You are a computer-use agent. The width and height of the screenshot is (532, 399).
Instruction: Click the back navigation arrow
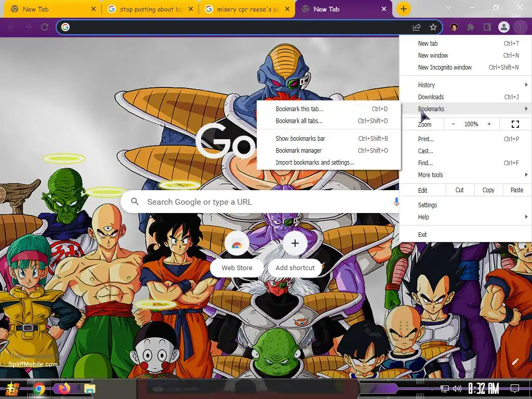(x=11, y=27)
